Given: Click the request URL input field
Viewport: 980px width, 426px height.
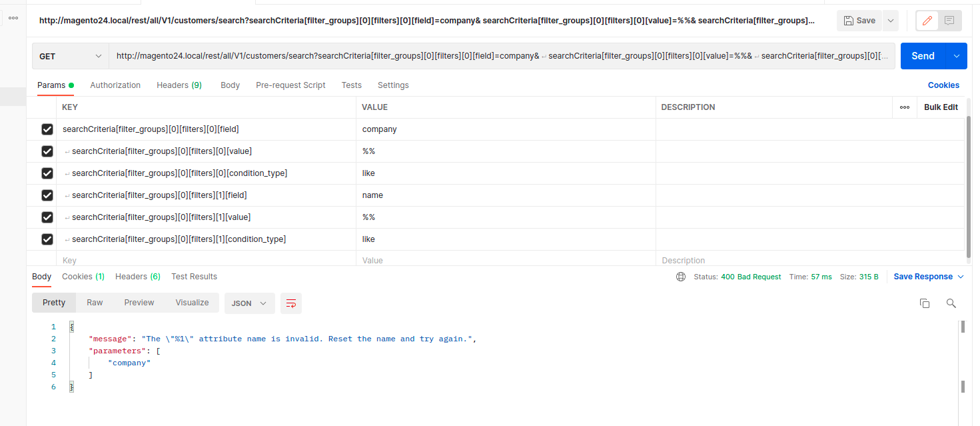Looking at the screenshot, I should coord(502,56).
